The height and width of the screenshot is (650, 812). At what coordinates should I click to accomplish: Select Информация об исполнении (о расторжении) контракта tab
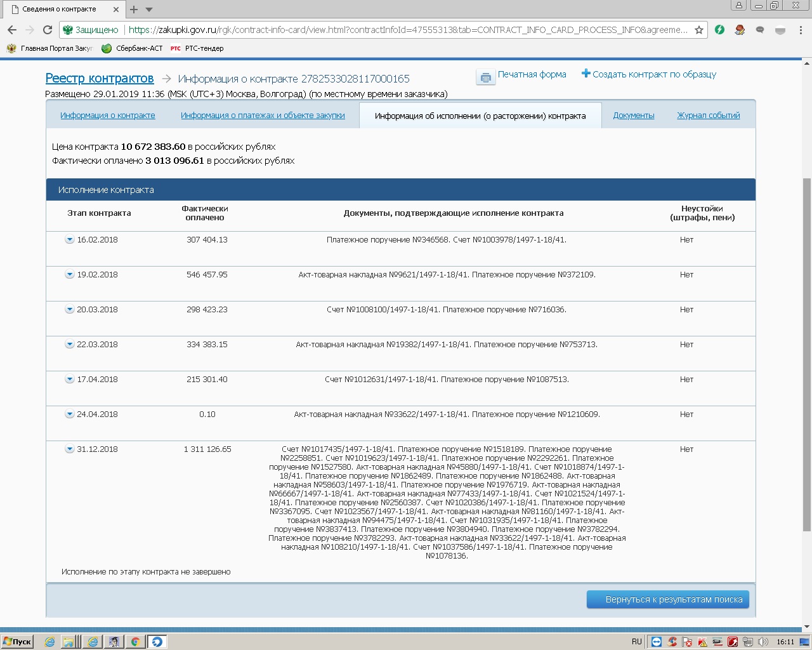(x=480, y=116)
